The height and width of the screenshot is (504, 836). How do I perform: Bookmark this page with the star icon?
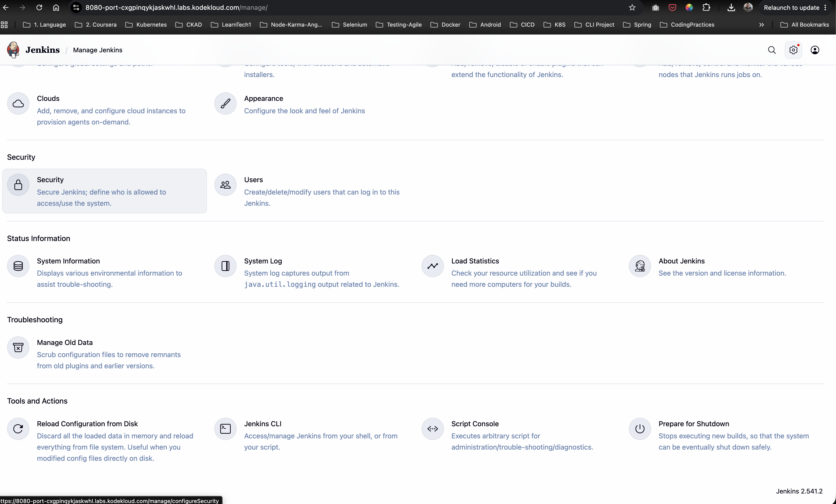click(x=632, y=7)
